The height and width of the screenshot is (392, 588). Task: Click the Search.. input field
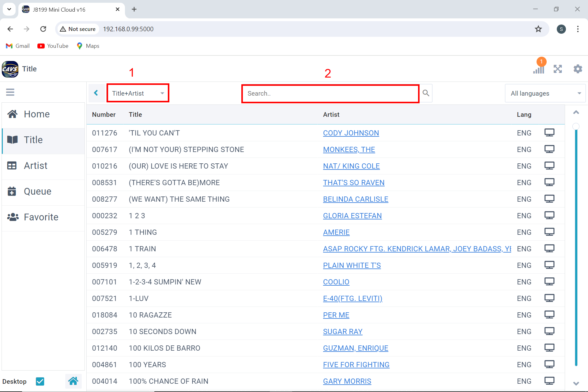coord(330,93)
